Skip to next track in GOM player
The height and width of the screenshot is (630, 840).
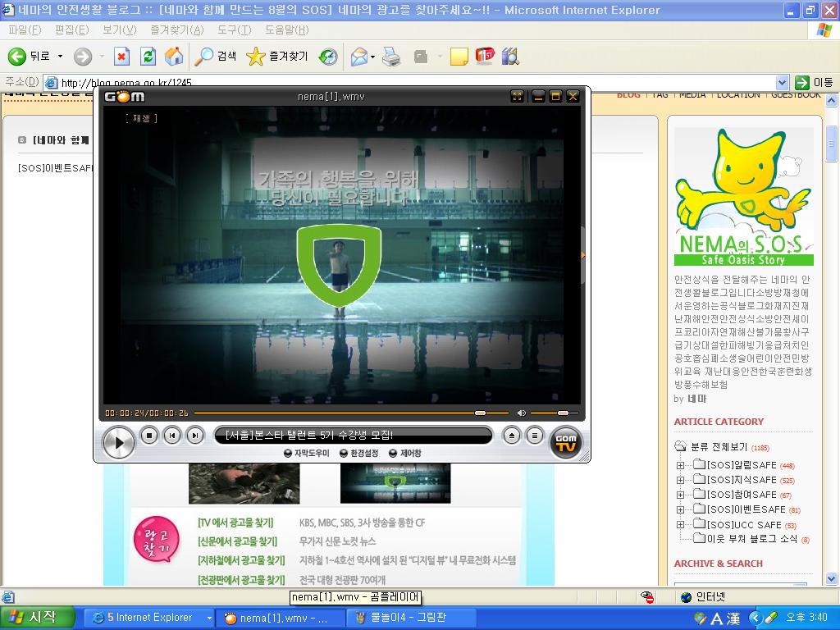pyautogui.click(x=195, y=436)
